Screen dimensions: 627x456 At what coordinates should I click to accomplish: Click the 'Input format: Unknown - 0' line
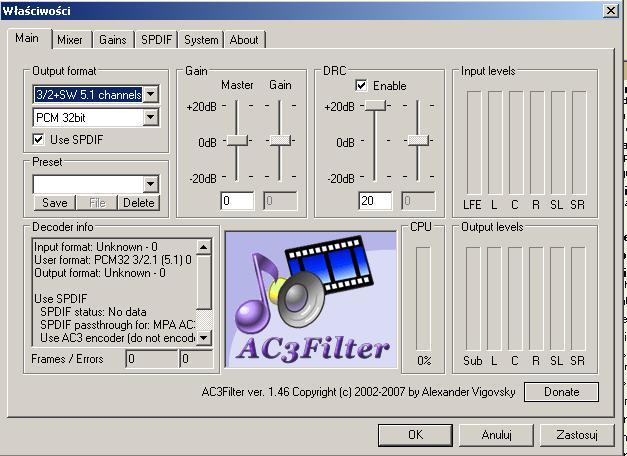[96, 247]
